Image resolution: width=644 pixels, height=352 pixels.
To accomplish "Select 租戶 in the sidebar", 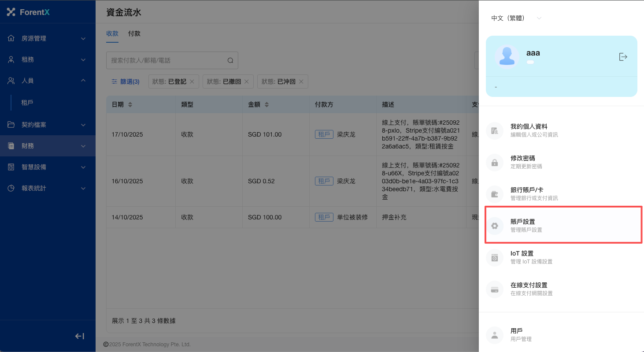I will [27, 103].
